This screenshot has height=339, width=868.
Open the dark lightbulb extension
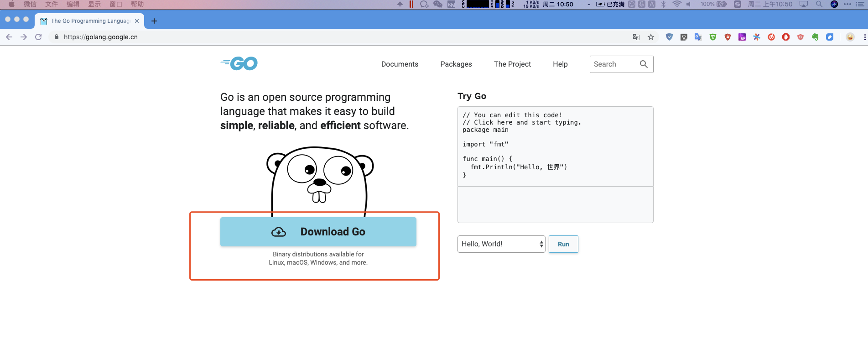684,37
